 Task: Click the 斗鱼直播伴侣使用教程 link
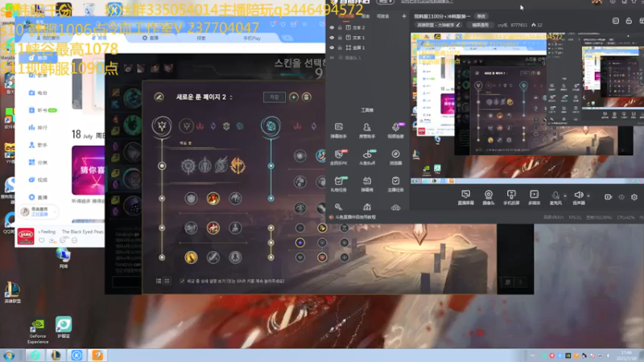356,217
